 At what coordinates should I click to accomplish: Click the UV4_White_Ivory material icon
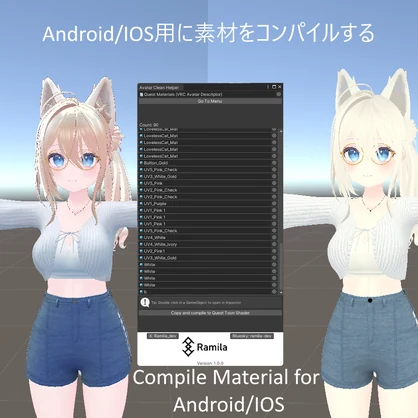[x=141, y=244]
